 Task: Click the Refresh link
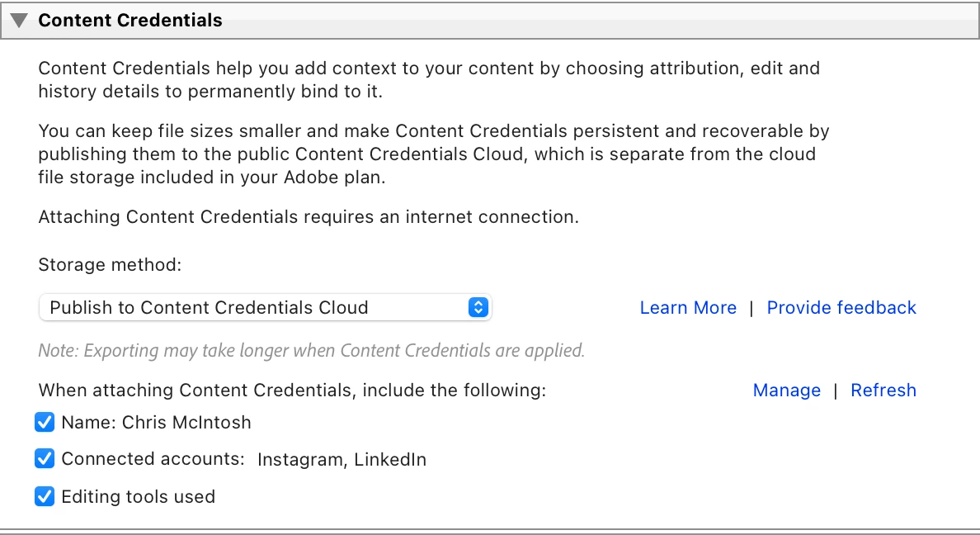coord(883,390)
